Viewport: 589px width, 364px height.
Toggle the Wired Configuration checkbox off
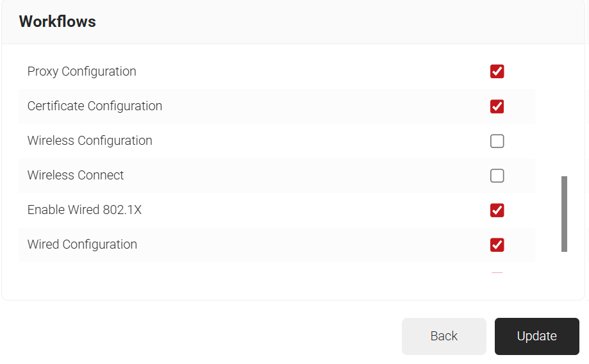pos(497,245)
